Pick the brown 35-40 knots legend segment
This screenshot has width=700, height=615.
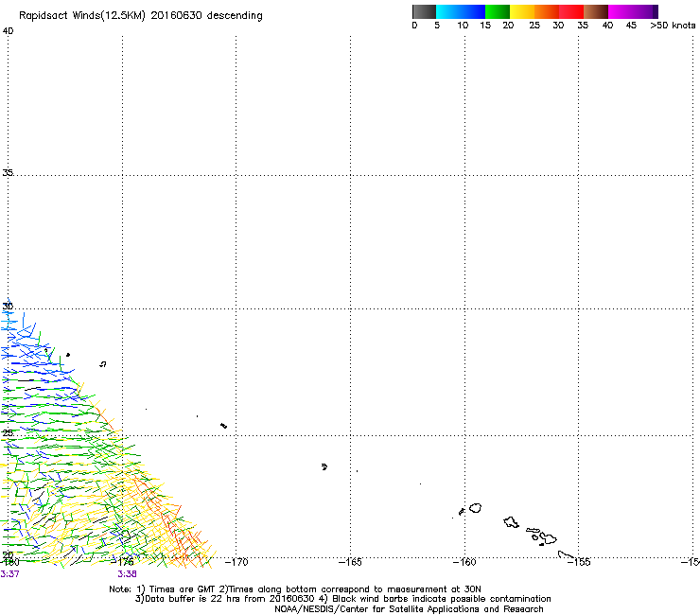[x=596, y=11]
